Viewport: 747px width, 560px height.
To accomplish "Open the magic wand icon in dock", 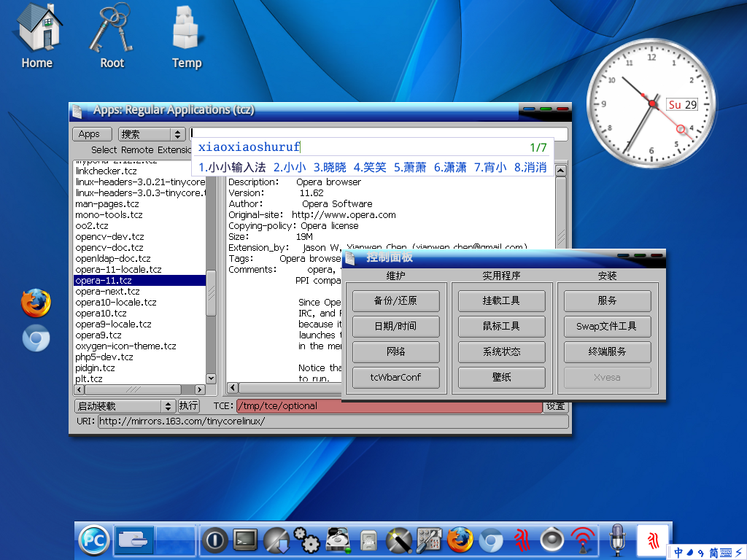I will click(x=398, y=540).
